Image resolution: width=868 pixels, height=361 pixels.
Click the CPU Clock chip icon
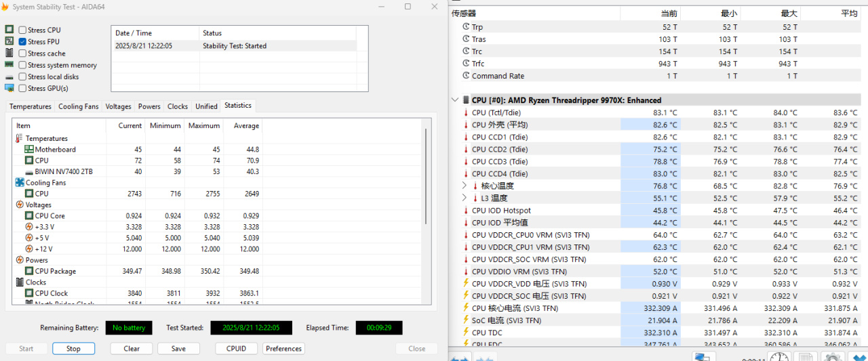[x=29, y=293]
